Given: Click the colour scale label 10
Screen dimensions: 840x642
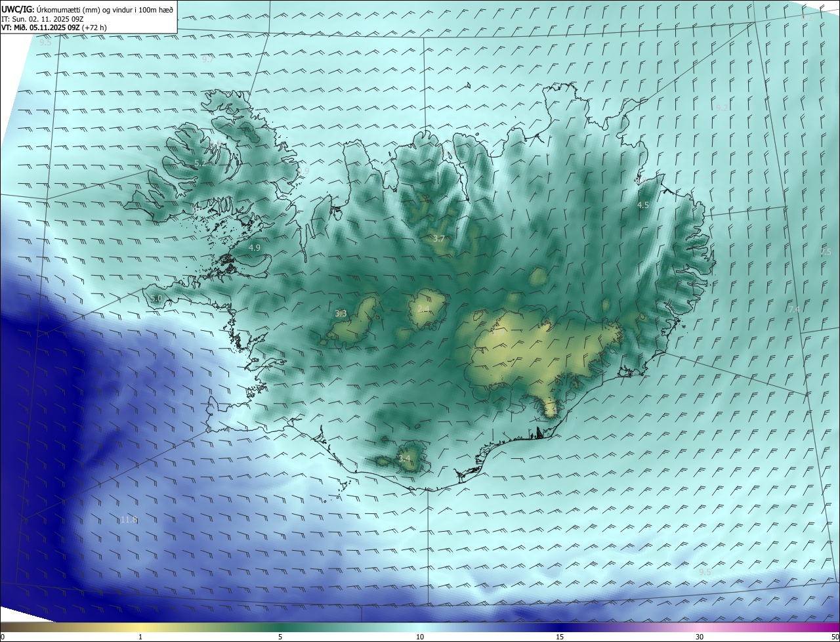Looking at the screenshot, I should [x=420, y=637].
